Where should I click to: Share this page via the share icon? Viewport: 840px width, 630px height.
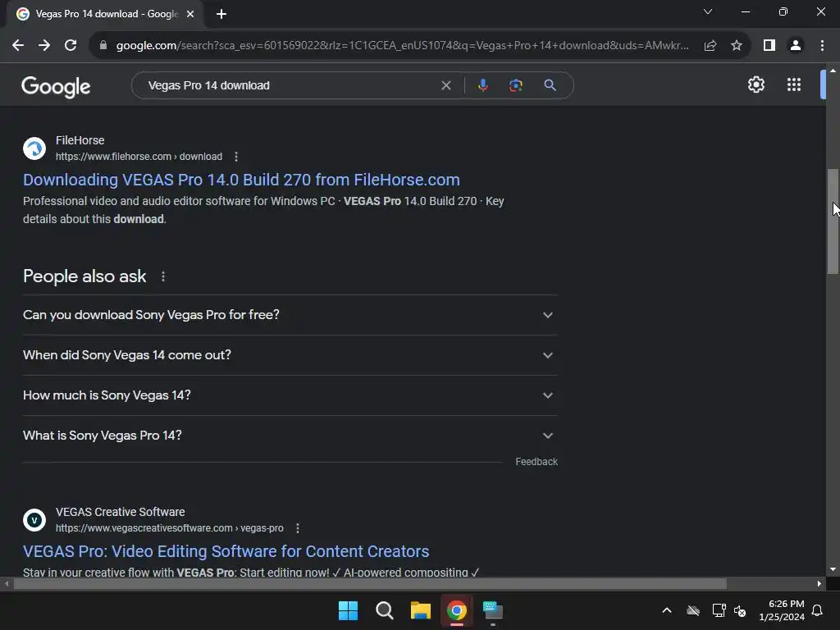point(710,46)
